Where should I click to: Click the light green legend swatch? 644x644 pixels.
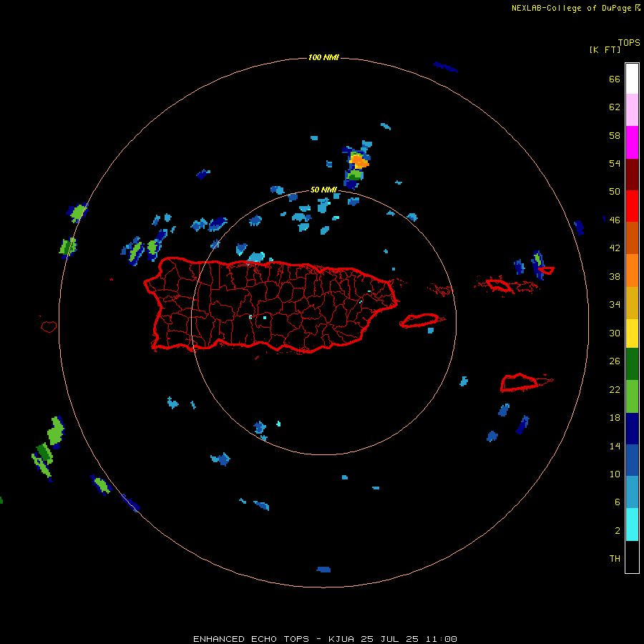632,396
